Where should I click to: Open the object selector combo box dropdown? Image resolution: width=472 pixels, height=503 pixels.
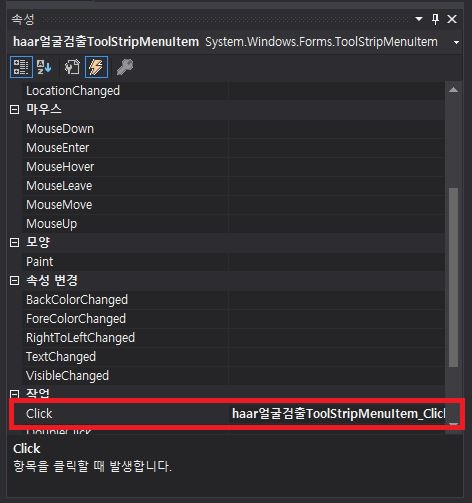click(x=456, y=42)
